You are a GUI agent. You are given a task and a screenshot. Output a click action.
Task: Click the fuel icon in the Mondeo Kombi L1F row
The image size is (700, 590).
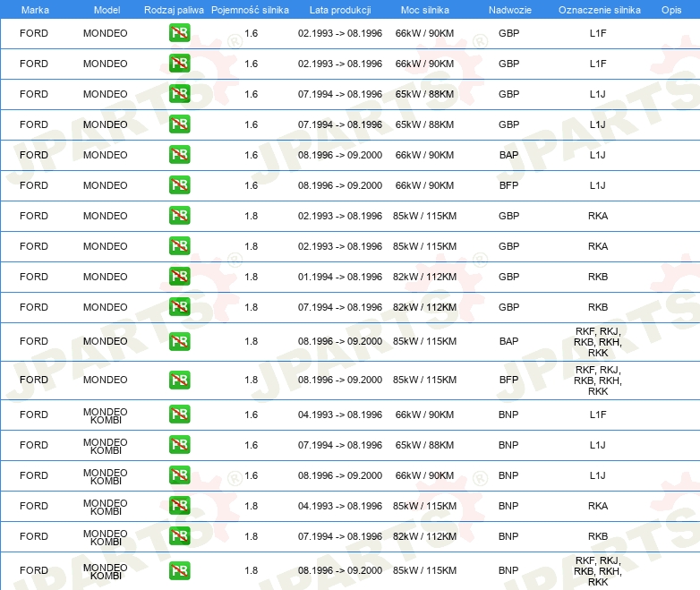pyautogui.click(x=179, y=414)
